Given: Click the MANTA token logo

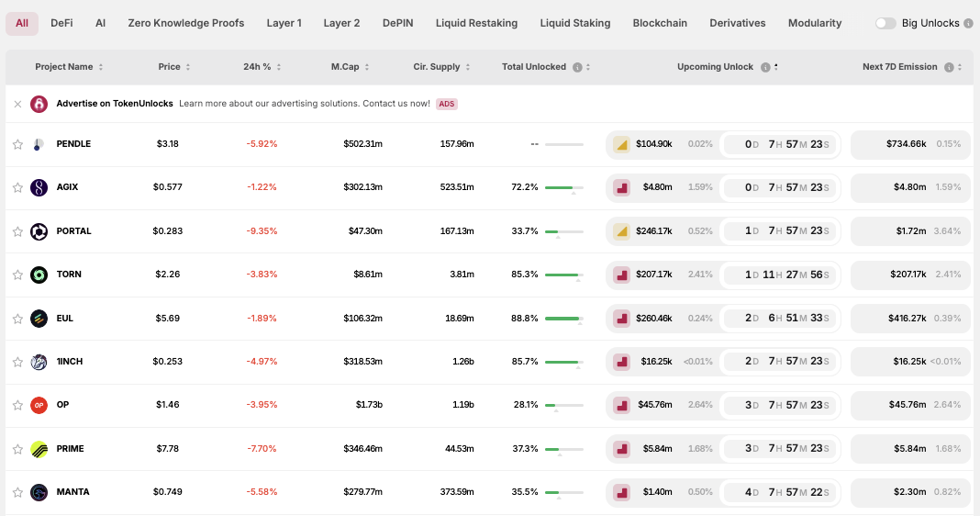Looking at the screenshot, I should [39, 492].
